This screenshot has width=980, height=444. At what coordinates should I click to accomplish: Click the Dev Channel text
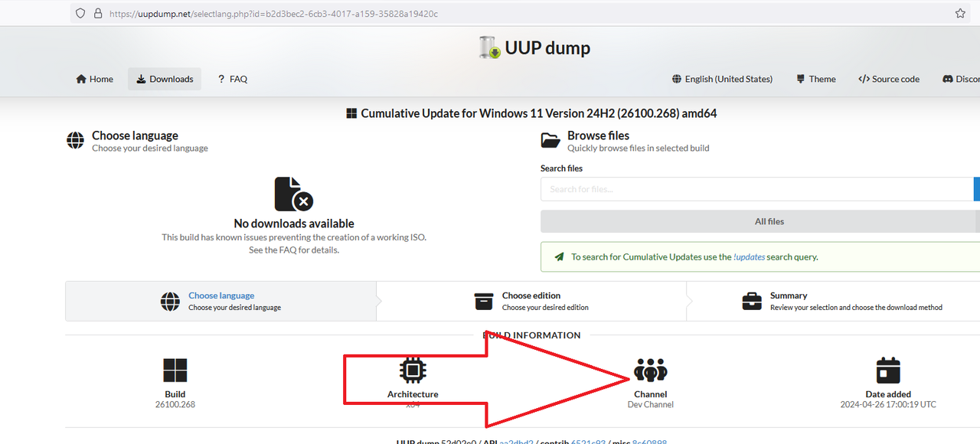pyautogui.click(x=651, y=404)
